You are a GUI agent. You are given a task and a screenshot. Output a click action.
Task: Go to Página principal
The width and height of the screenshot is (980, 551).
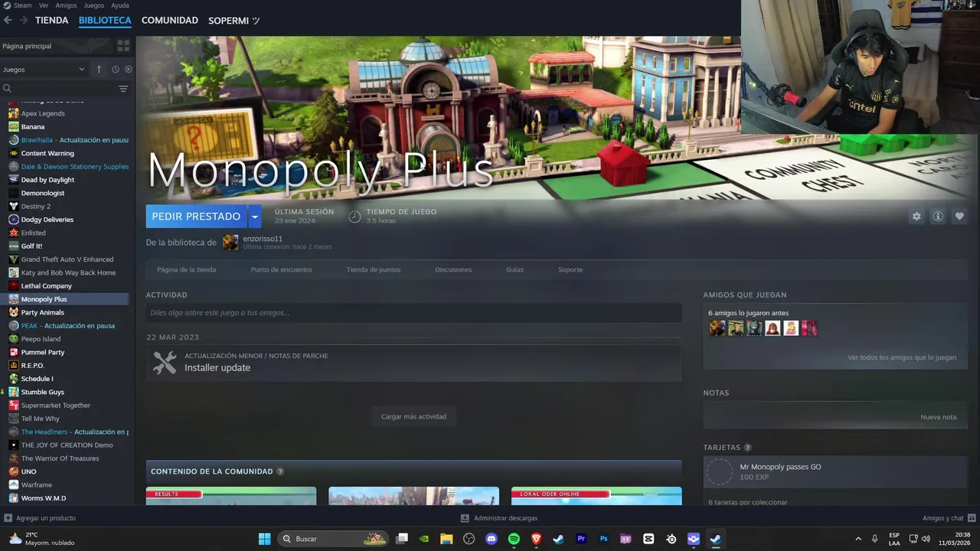click(27, 46)
